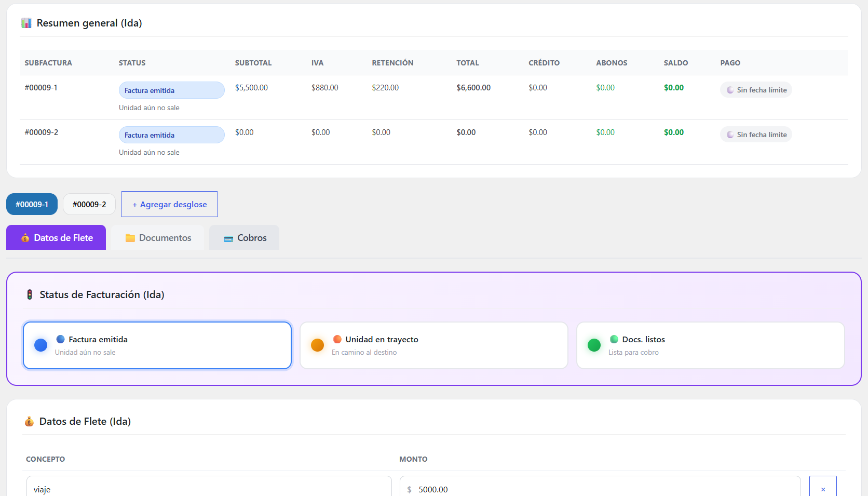
Task: Switch to the #00009-2 subfactura tab
Action: point(89,204)
